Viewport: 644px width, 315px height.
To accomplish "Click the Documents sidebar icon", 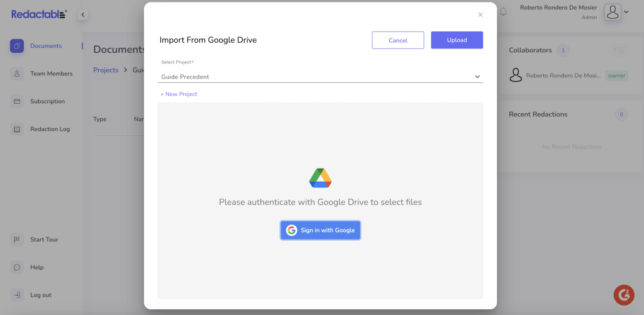I will click(17, 46).
